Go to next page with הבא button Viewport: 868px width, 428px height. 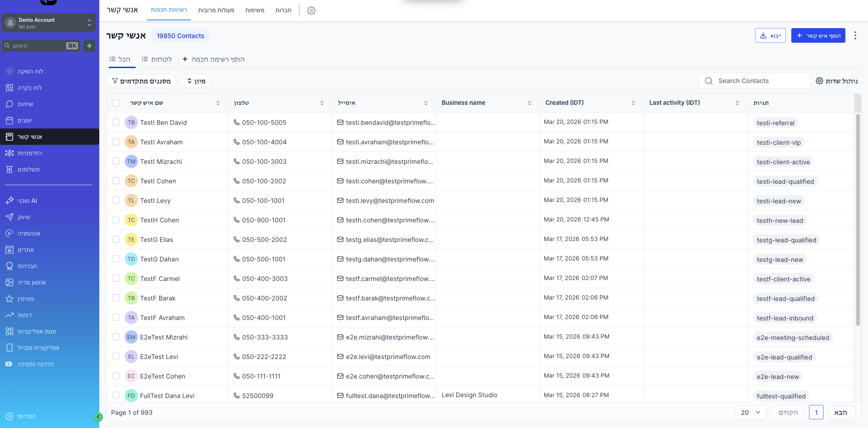click(x=842, y=413)
